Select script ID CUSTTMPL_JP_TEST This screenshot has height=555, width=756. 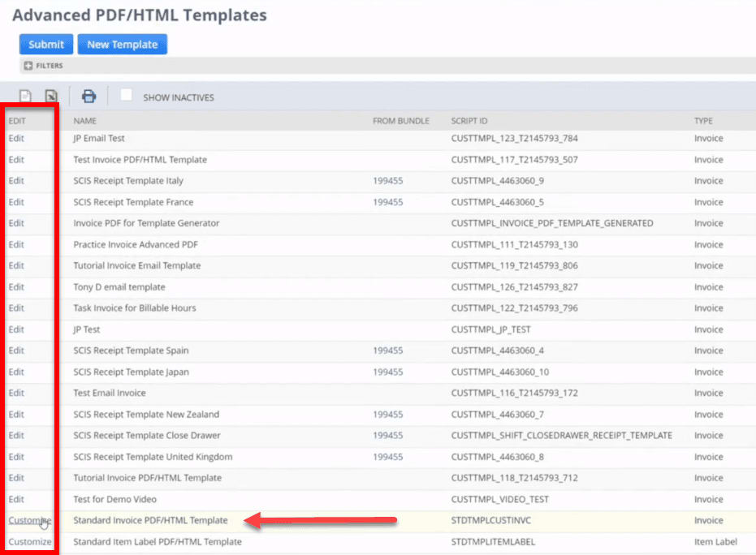click(490, 329)
